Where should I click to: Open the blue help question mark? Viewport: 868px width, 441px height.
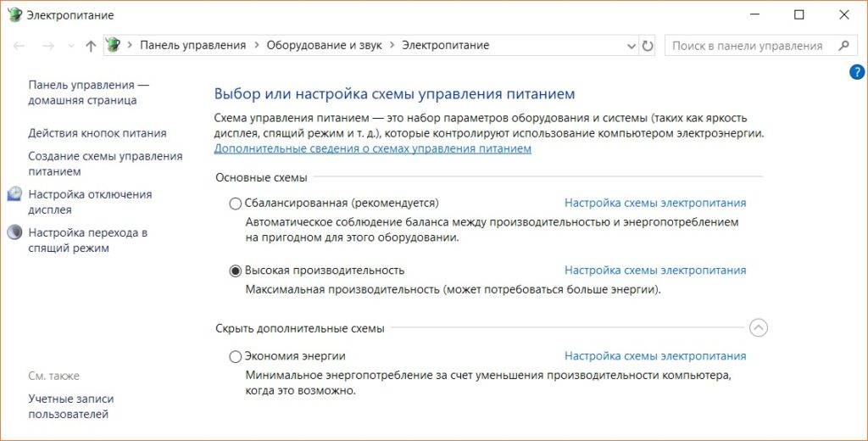856,72
